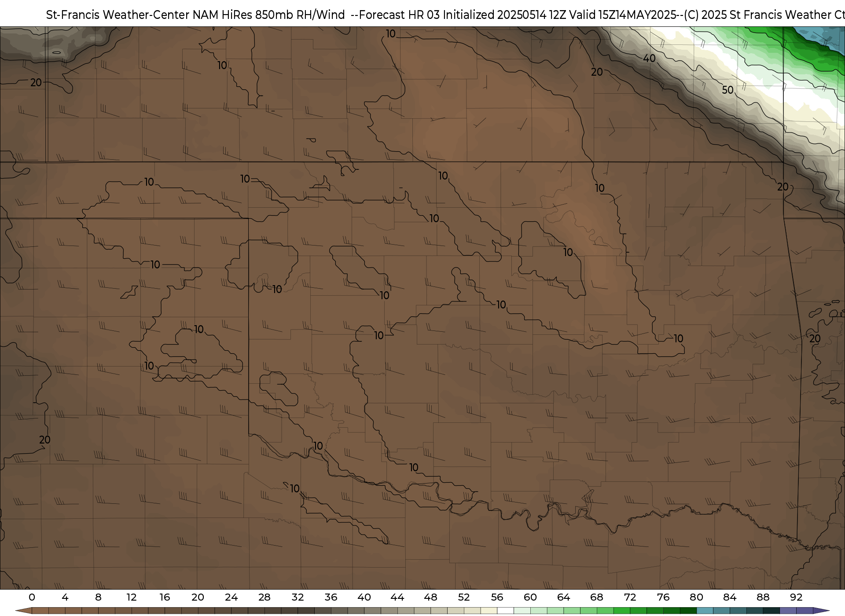The height and width of the screenshot is (616, 845).
Task: Click the colorbar tick label "32"
Action: 298,597
